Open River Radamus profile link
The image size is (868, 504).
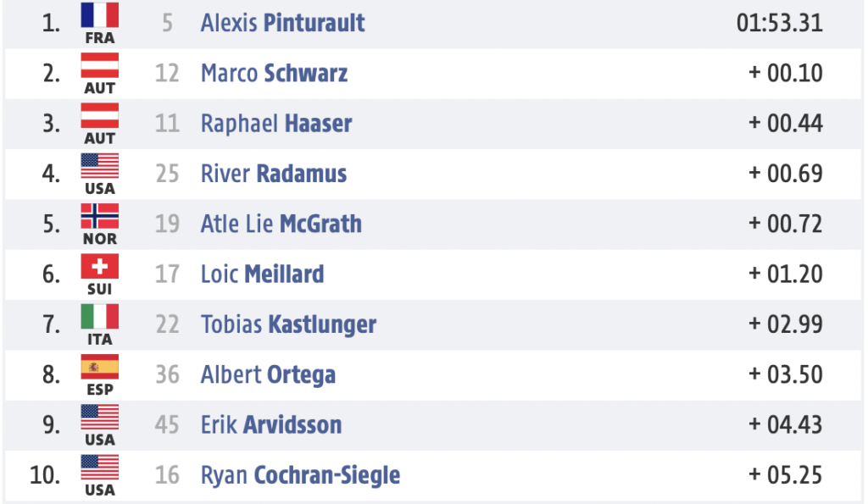[274, 174]
